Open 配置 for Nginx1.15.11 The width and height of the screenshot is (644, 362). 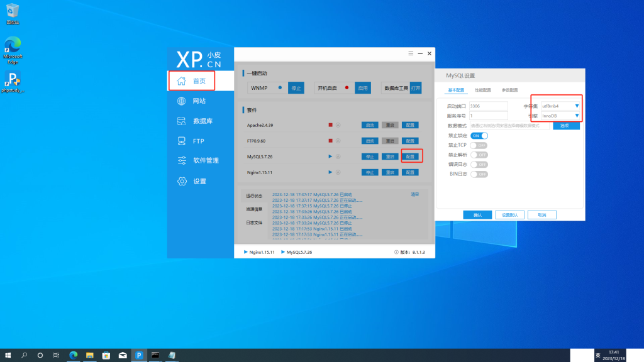pyautogui.click(x=410, y=172)
